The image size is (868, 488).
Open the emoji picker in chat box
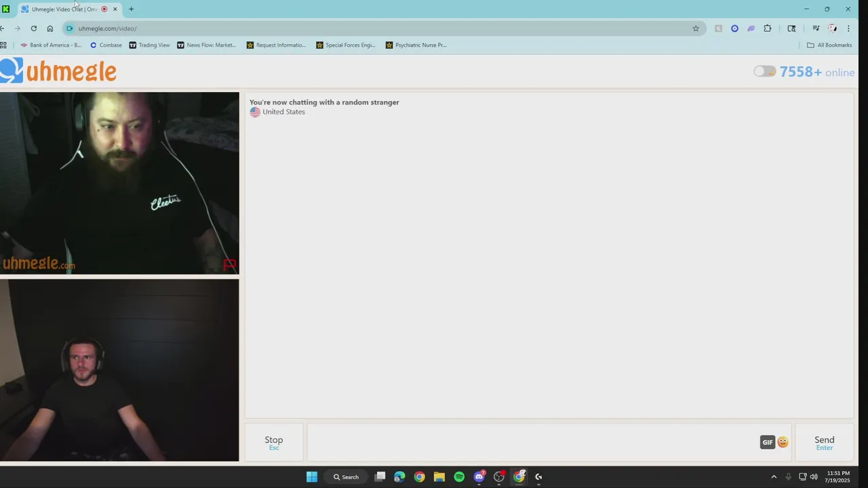point(783,442)
